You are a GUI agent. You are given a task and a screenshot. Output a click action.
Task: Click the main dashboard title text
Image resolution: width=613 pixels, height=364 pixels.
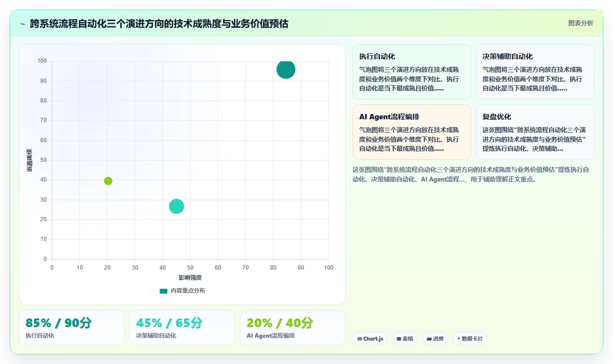click(x=159, y=23)
